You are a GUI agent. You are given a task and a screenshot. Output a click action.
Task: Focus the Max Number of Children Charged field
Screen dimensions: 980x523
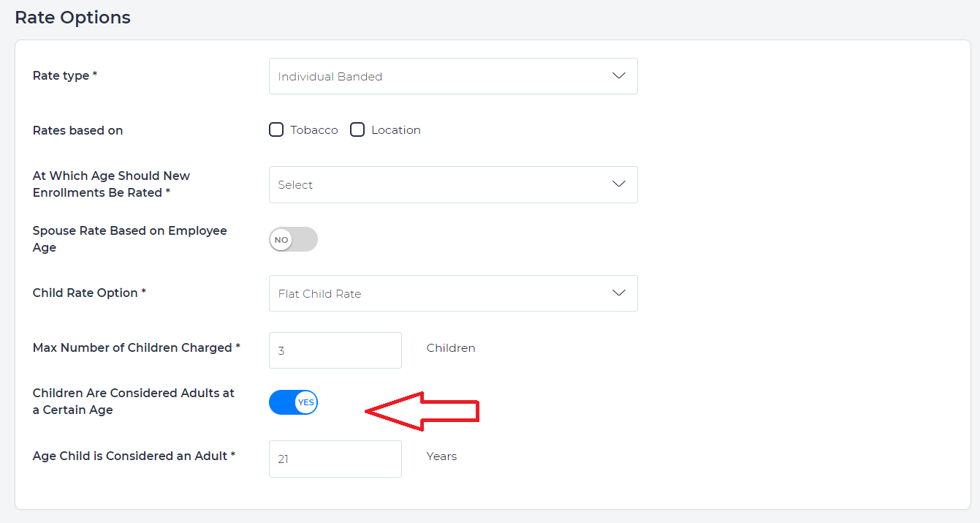(335, 350)
